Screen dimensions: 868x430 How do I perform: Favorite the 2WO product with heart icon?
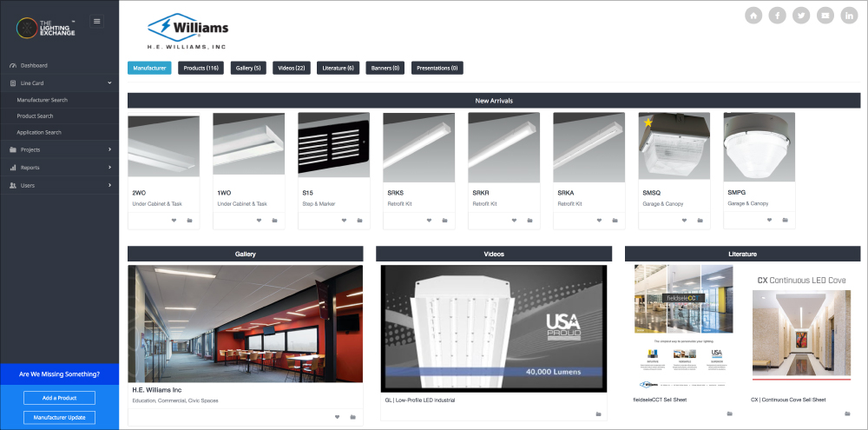174,221
